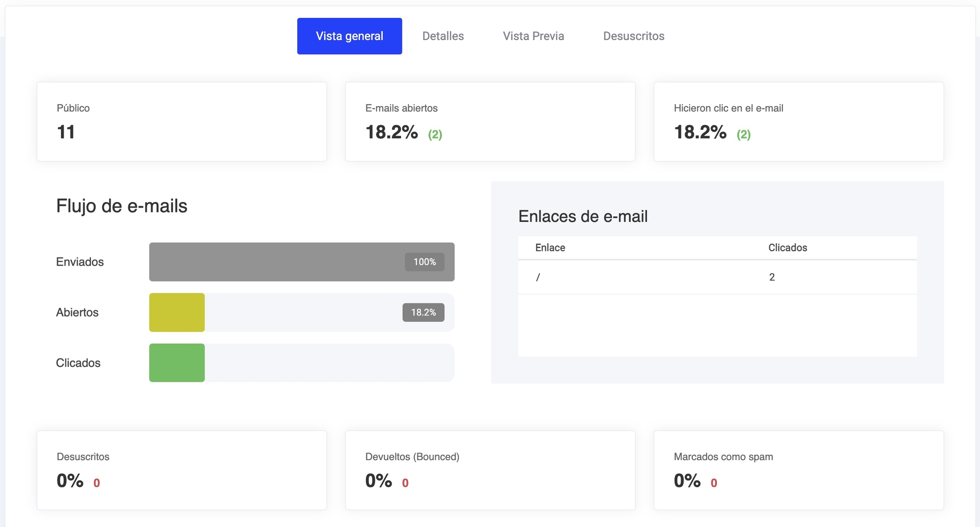Go to the Desuscritos tab
This screenshot has height=527, width=980.
[633, 36]
